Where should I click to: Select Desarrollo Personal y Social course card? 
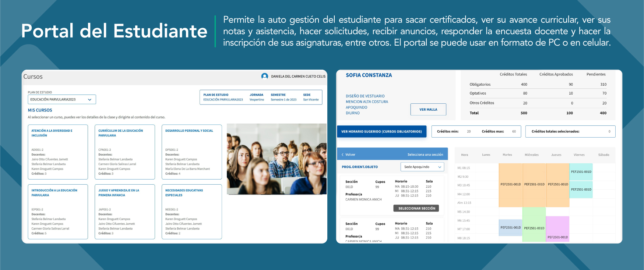(x=191, y=152)
